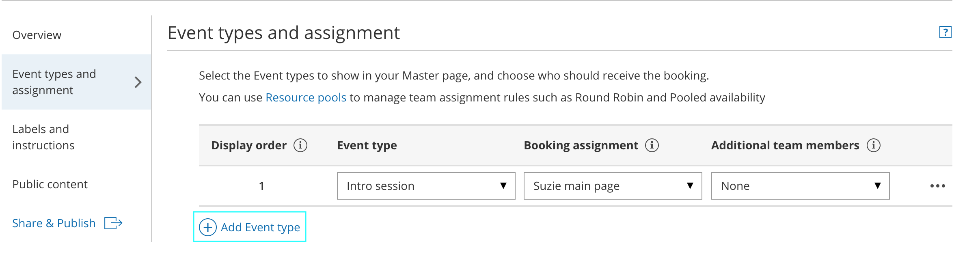Open the row's three-dot options menu
This screenshot has width=980, height=267.
(937, 186)
